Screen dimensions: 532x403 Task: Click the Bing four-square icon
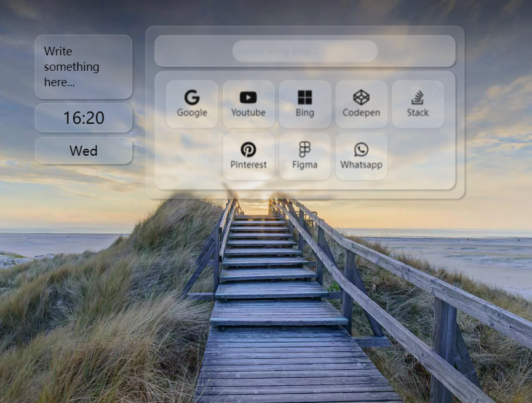click(x=305, y=97)
